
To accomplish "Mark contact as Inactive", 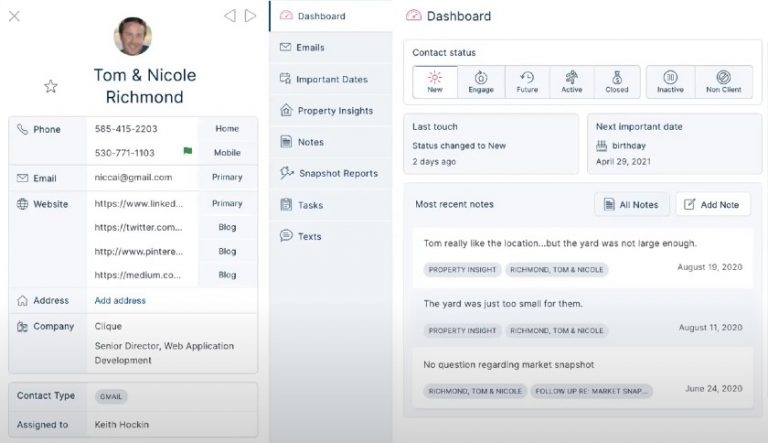I will coord(670,82).
